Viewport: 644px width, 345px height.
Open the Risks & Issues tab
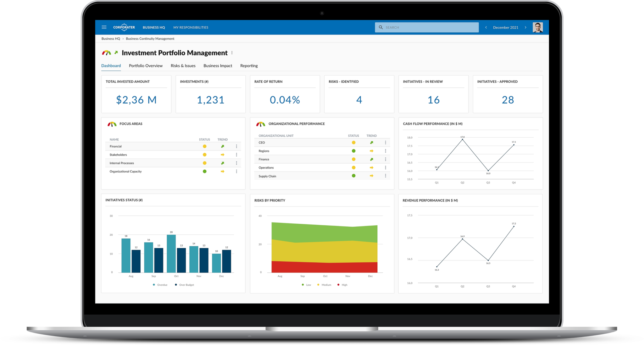[183, 66]
